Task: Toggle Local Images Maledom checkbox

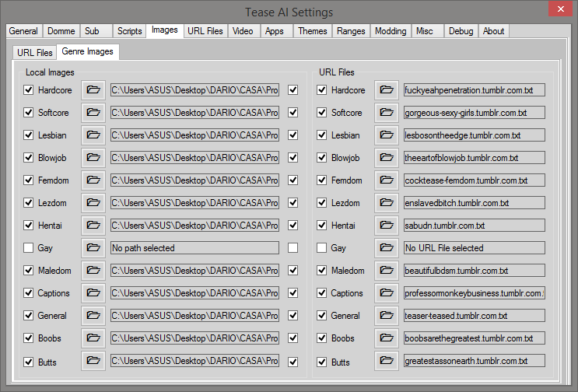Action: (28, 271)
